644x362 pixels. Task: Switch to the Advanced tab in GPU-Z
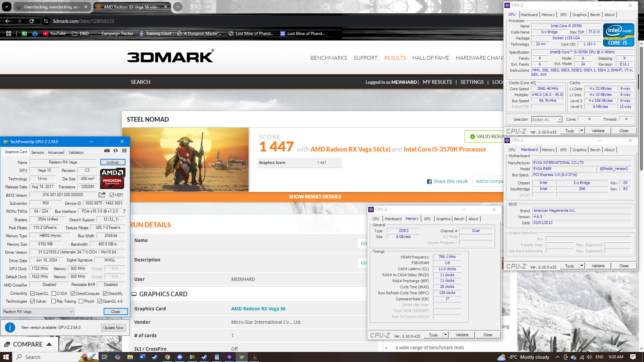[56, 153]
